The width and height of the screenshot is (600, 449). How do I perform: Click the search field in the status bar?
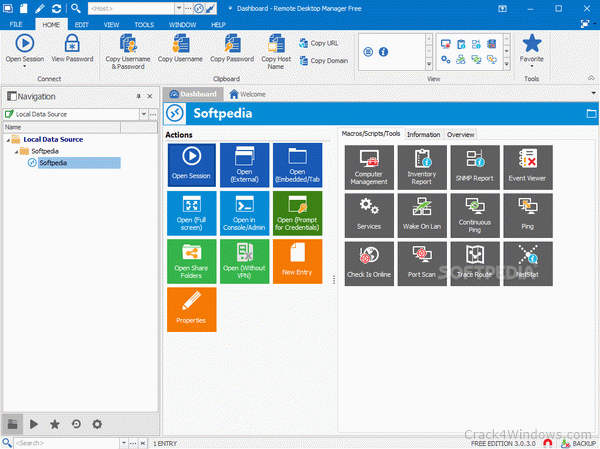(x=67, y=443)
